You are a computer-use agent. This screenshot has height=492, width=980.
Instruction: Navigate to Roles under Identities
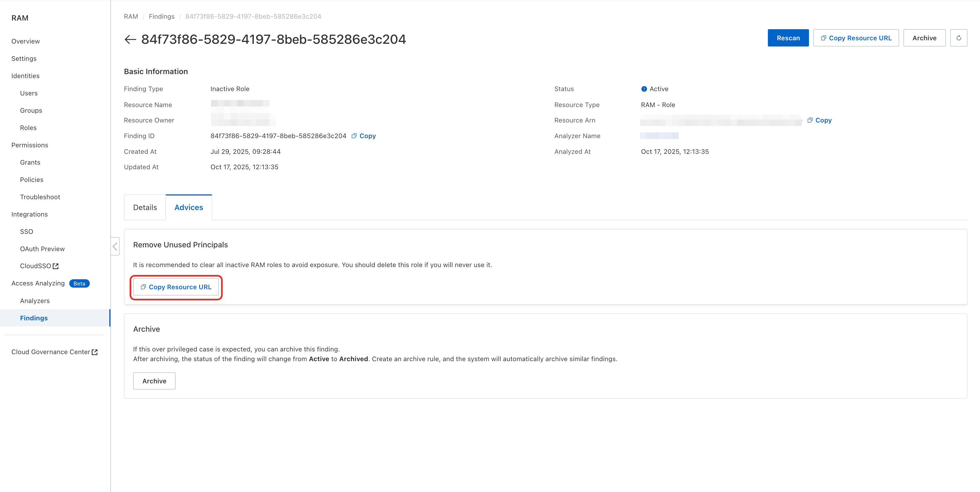coord(28,128)
